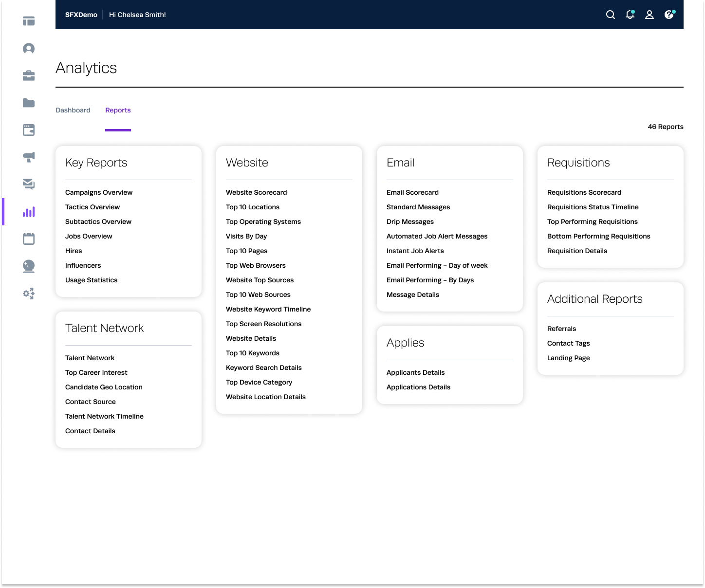The image size is (705, 588).
Task: Click the gears settings icon in sidebar
Action: (29, 294)
